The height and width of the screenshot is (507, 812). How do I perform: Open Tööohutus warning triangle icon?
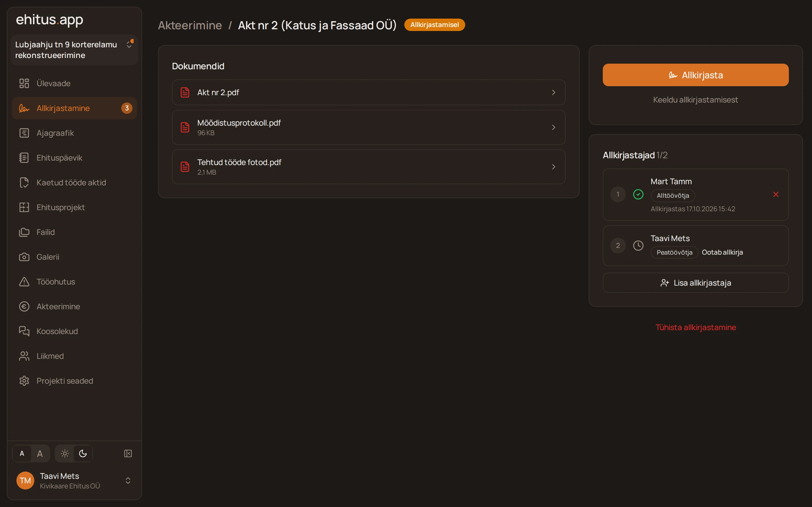[x=24, y=282]
